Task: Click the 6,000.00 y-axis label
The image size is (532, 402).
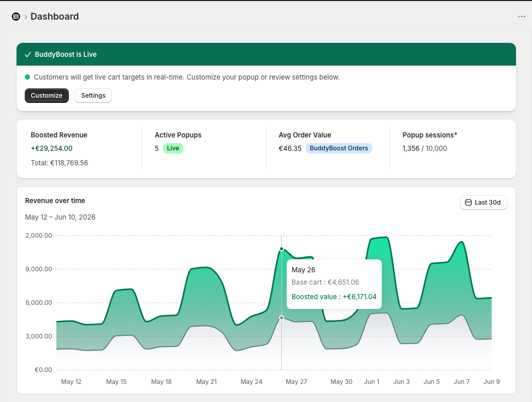Action: click(39, 303)
